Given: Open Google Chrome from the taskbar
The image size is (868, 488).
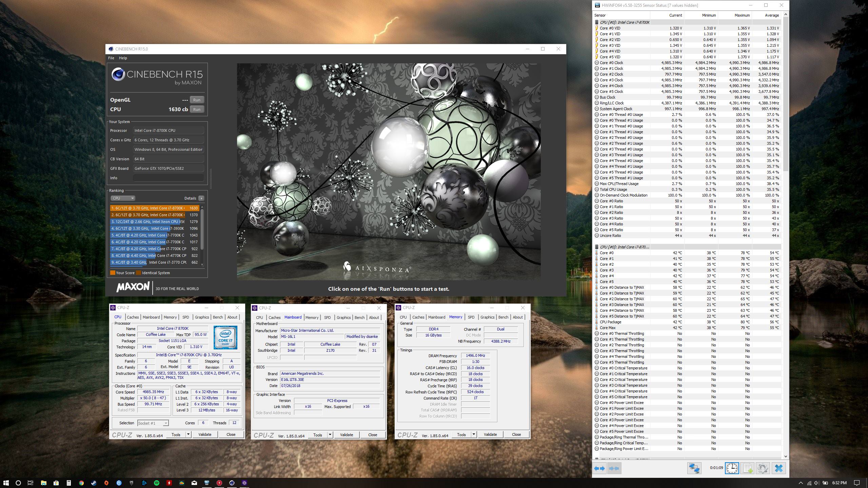Looking at the screenshot, I should coord(81,483).
